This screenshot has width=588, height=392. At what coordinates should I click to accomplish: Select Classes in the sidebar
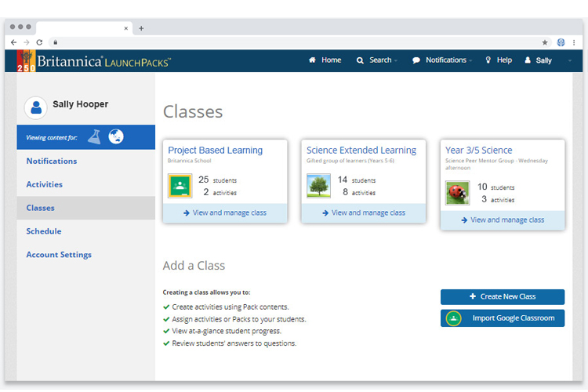pyautogui.click(x=86, y=208)
